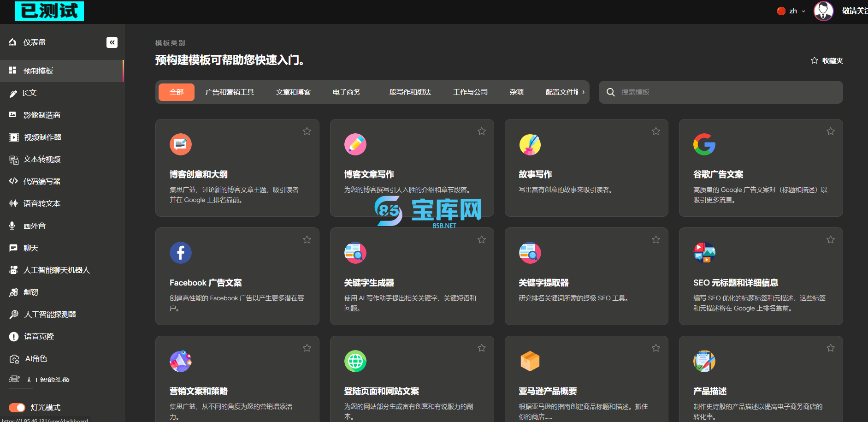Click the Amazon product box icon
Viewport: 868px width, 422px height.
tap(530, 361)
